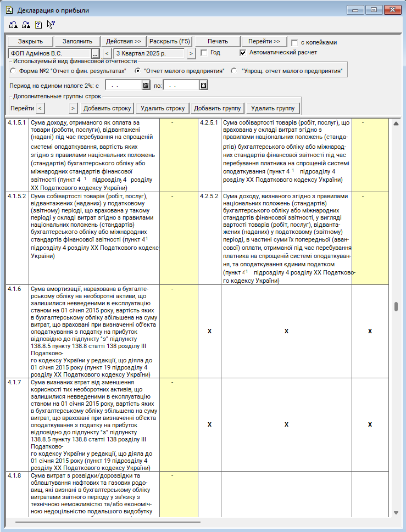
Task: Uncheck 'Автоматический расчет' checkbox
Action: click(x=243, y=53)
